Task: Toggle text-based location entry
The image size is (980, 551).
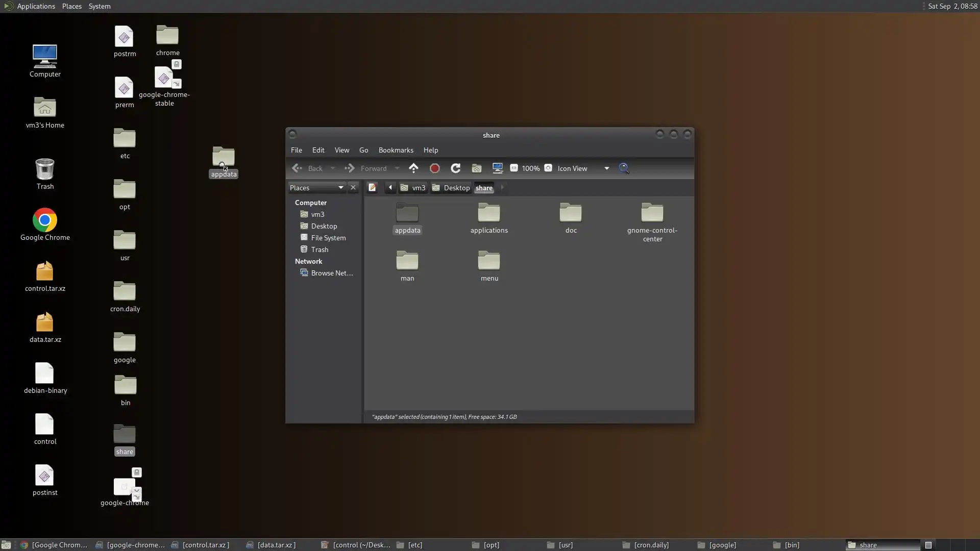Action: (372, 187)
